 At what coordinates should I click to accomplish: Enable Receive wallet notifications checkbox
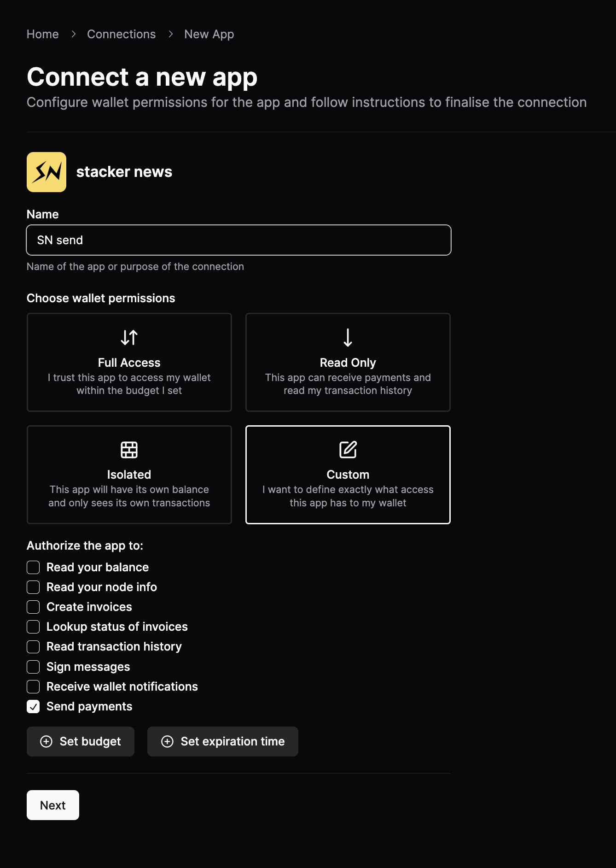point(33,686)
